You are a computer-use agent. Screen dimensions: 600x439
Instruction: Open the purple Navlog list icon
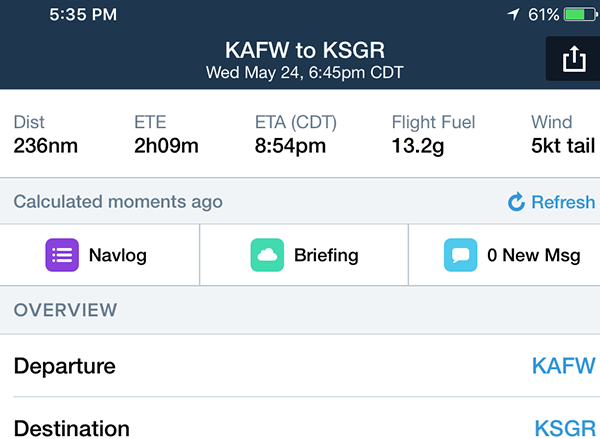tap(62, 255)
